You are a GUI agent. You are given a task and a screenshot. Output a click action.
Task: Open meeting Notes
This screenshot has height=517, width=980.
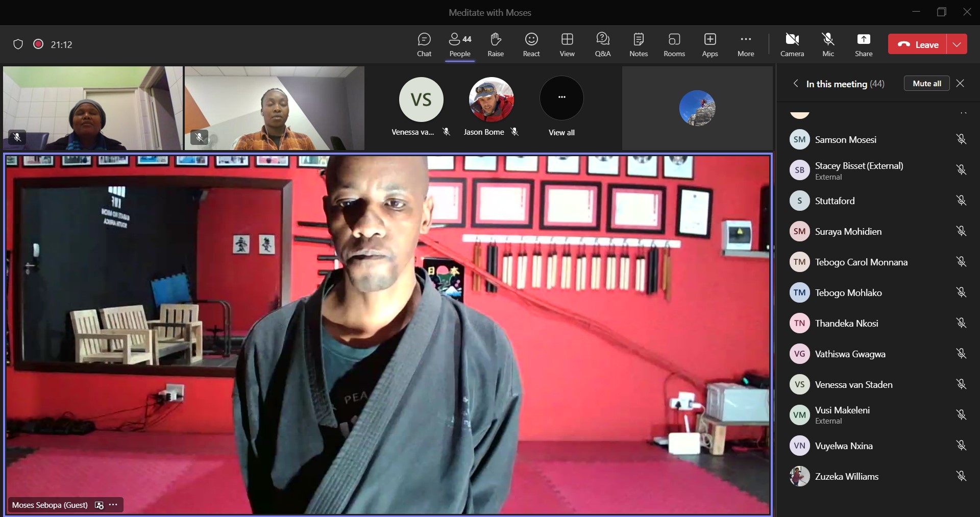[x=638, y=45]
